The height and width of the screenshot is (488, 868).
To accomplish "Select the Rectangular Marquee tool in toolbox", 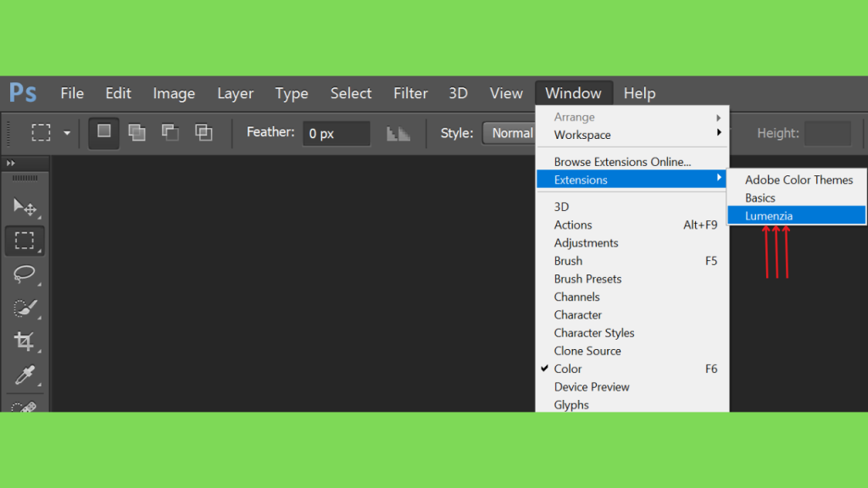I will pyautogui.click(x=25, y=241).
